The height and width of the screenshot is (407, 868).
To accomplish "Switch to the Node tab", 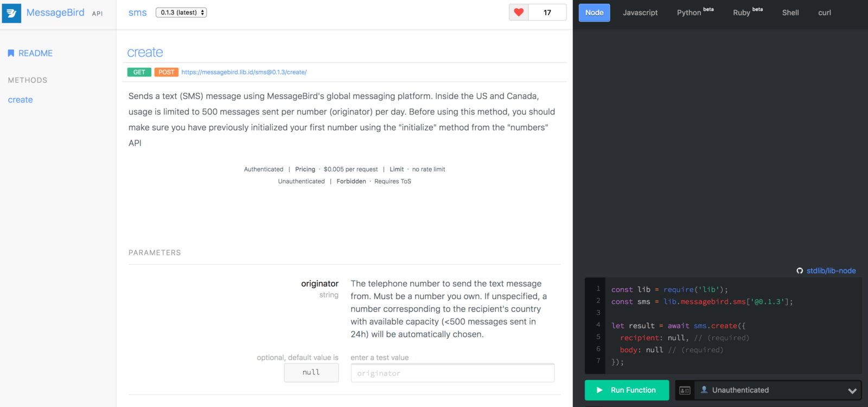I will 594,12.
